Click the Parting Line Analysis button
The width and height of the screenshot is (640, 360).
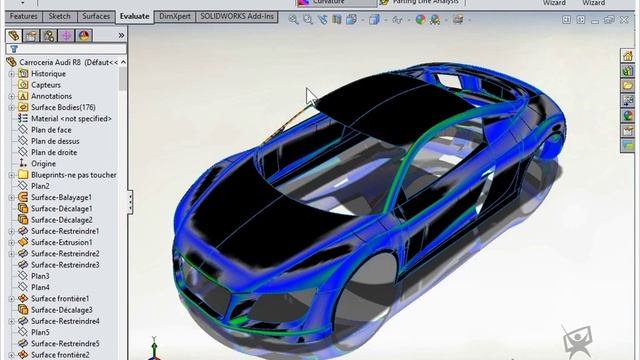420,2
